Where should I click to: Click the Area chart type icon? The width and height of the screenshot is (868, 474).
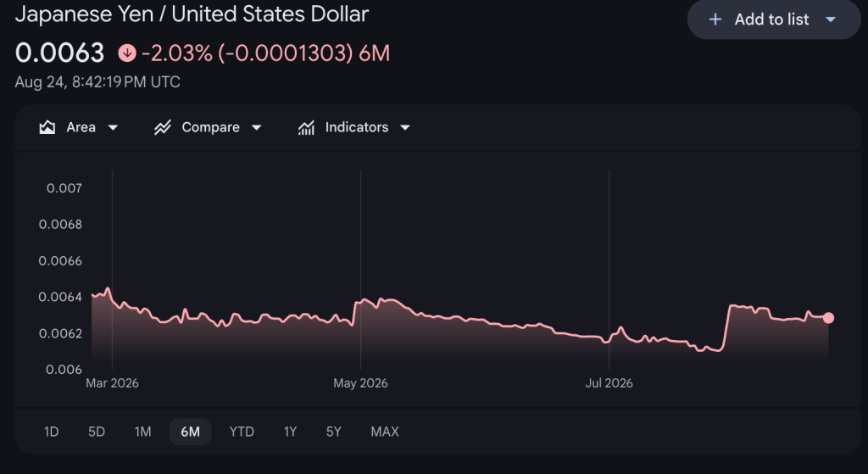point(47,128)
